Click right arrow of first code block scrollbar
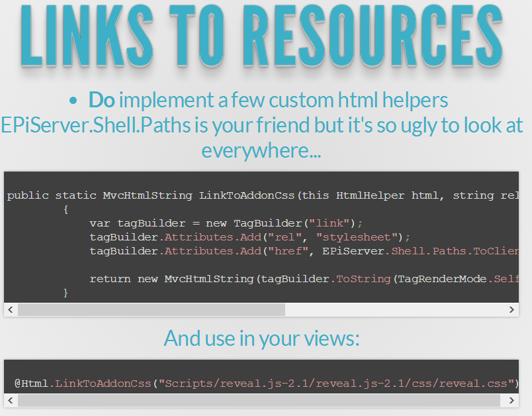This screenshot has height=416, width=532. point(511,310)
